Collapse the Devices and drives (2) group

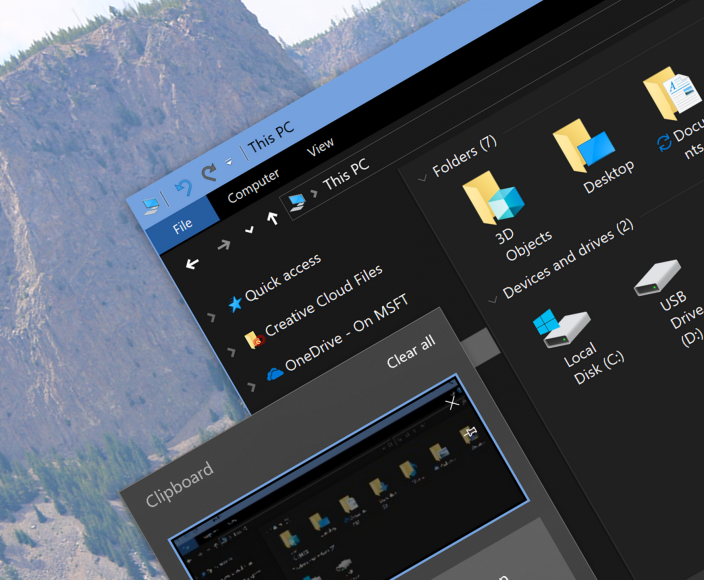point(491,298)
